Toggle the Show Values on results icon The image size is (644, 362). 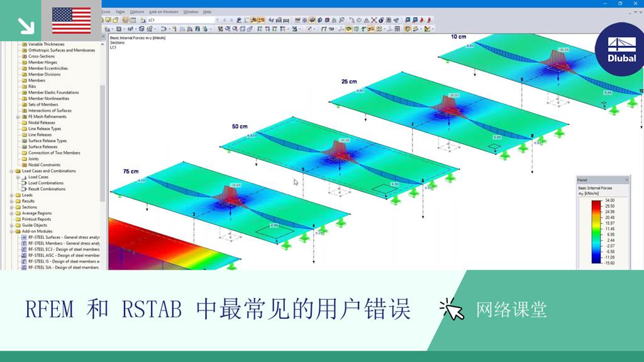pos(261,19)
